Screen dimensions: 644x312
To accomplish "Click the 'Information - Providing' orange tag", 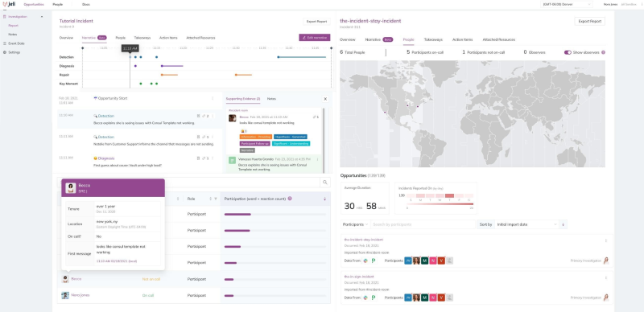I will pos(255,137).
